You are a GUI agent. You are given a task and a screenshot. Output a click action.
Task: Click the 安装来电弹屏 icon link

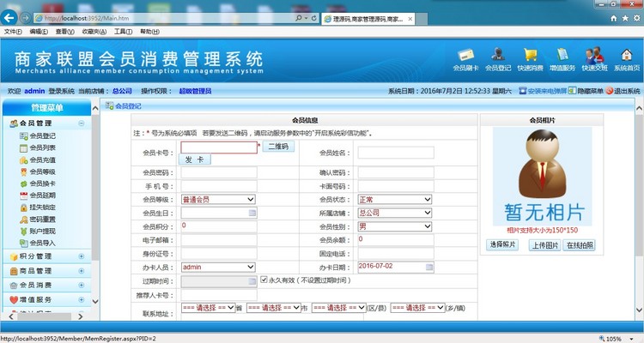(543, 91)
